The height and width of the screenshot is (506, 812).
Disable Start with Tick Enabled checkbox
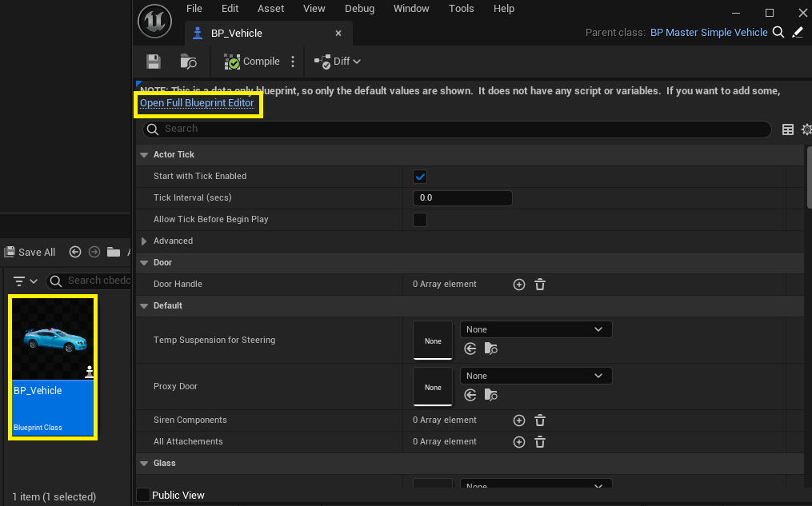coord(420,177)
